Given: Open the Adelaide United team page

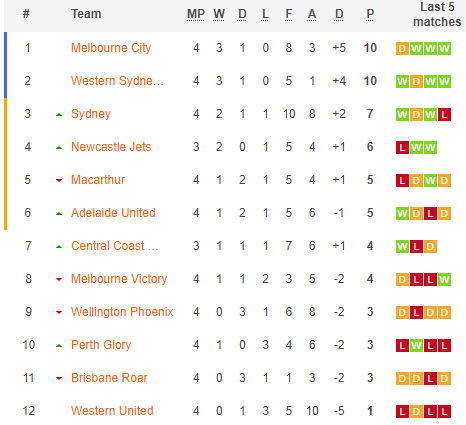Looking at the screenshot, I should click(113, 213).
